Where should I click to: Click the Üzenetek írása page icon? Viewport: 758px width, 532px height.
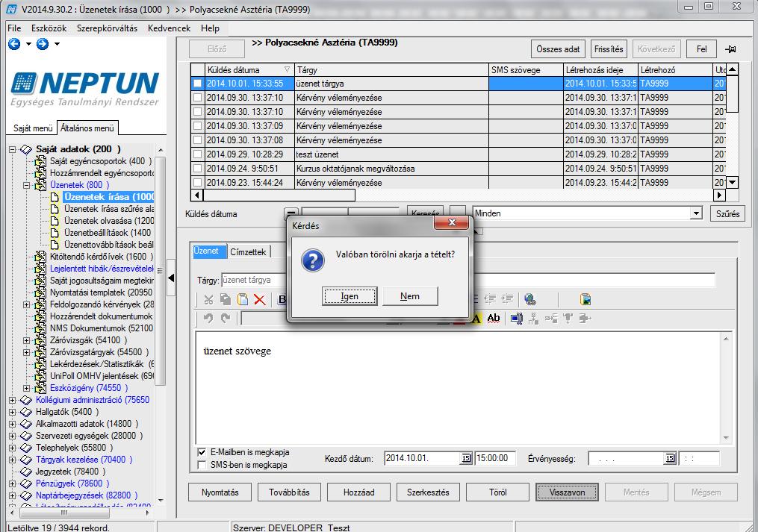point(55,197)
